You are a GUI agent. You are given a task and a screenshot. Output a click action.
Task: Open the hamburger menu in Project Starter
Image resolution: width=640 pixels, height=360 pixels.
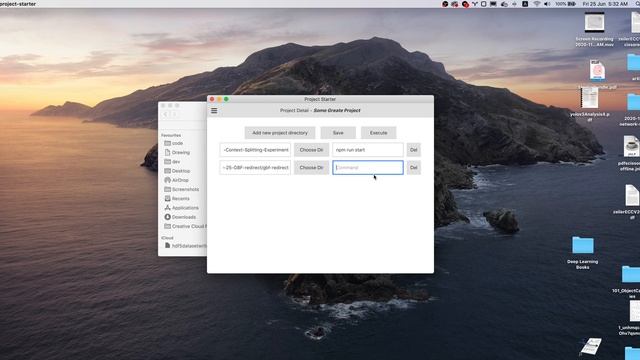click(x=214, y=111)
